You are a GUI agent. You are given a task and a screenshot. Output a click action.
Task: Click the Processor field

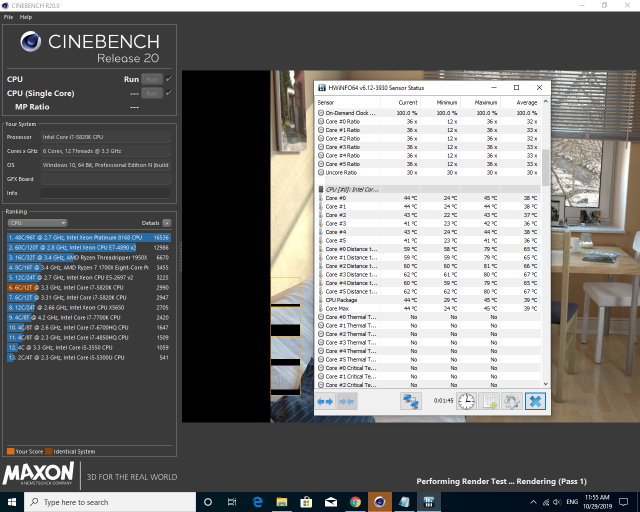pos(106,137)
